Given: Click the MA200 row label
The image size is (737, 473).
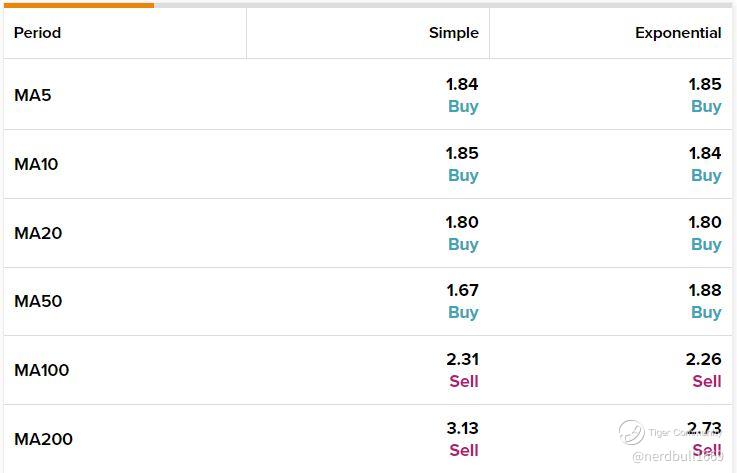Looking at the screenshot, I should (x=44, y=439).
